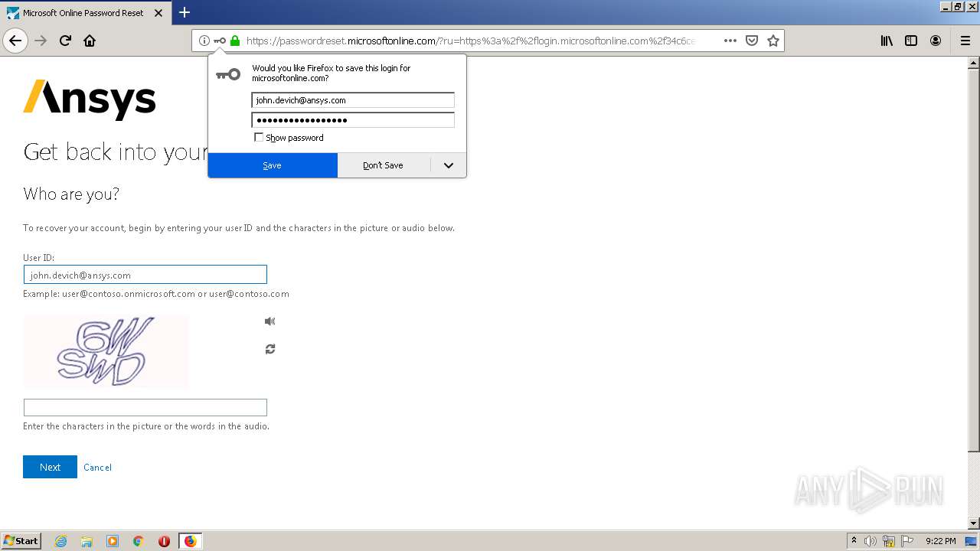Open the media player taskbar icon

(x=113, y=541)
